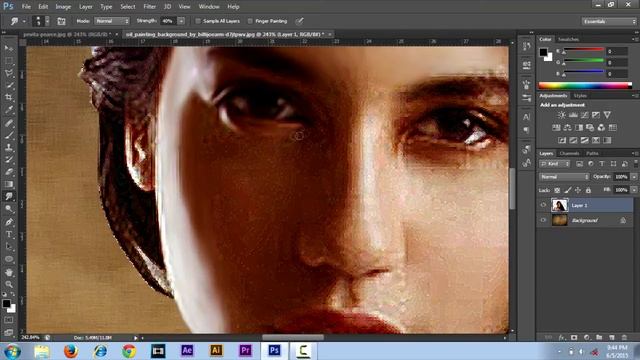Open Windows Start menu
The width and height of the screenshot is (640, 360).
(12, 351)
